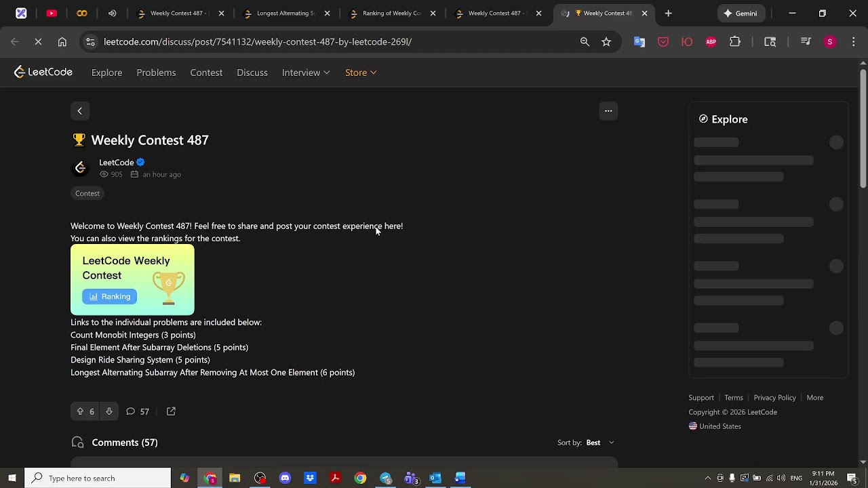
Task: Open the Privacy Policy footer link
Action: 774,398
